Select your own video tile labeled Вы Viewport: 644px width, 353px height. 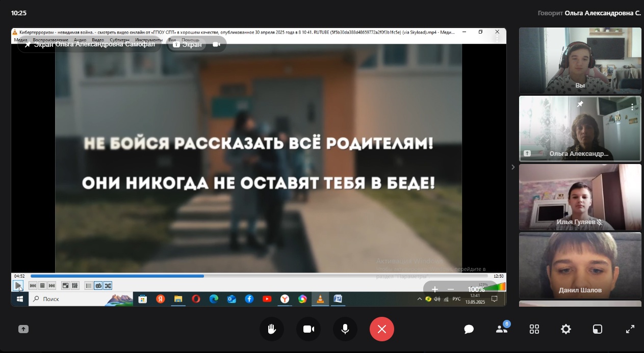[x=580, y=61]
